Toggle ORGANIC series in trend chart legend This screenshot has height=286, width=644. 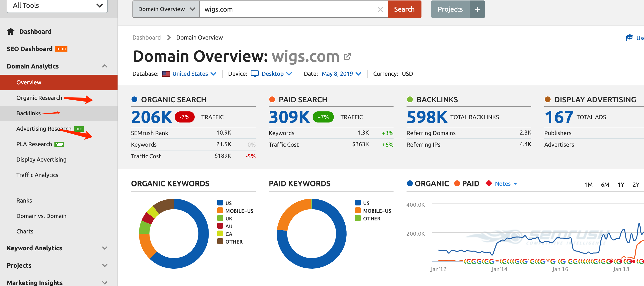(x=428, y=184)
